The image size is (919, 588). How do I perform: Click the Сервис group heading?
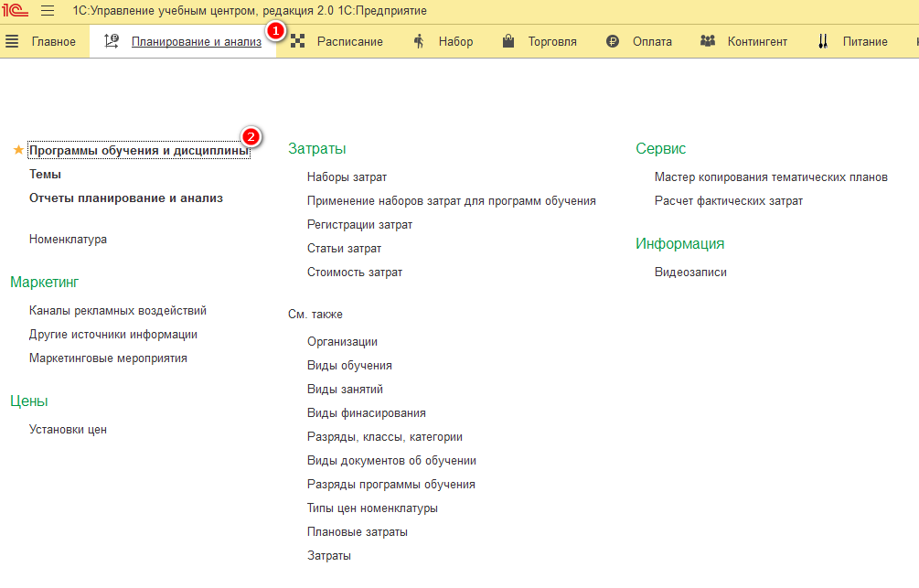tap(660, 149)
